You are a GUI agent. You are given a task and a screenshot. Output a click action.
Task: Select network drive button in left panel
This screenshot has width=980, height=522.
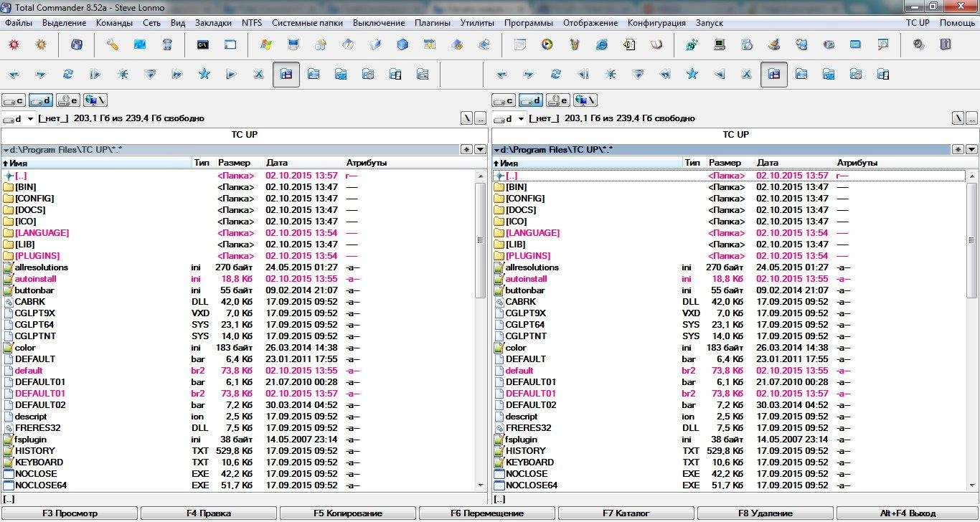(95, 100)
